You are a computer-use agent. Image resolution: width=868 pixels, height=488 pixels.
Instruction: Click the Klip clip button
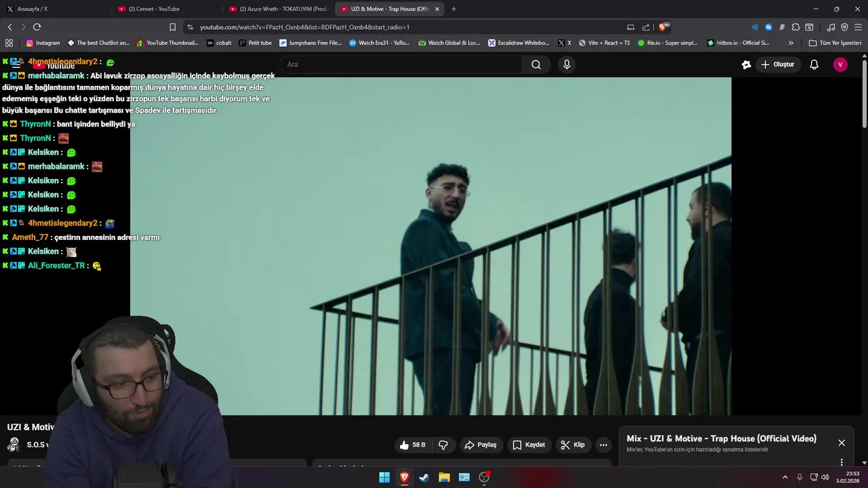click(x=573, y=445)
